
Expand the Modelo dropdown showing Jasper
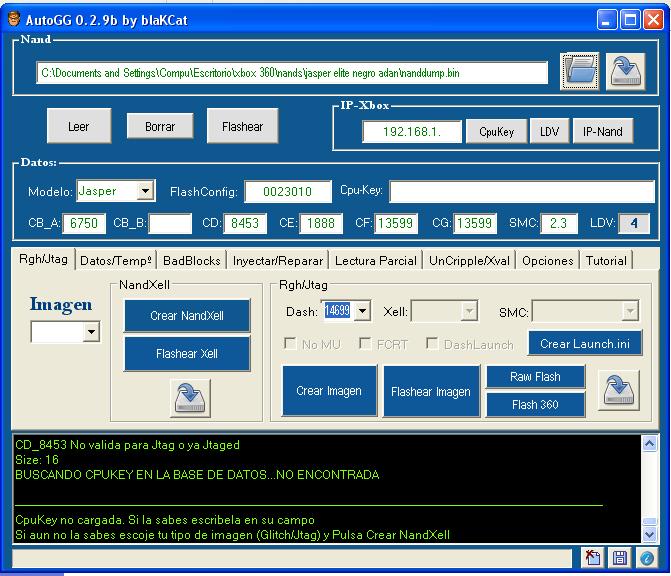(145, 191)
